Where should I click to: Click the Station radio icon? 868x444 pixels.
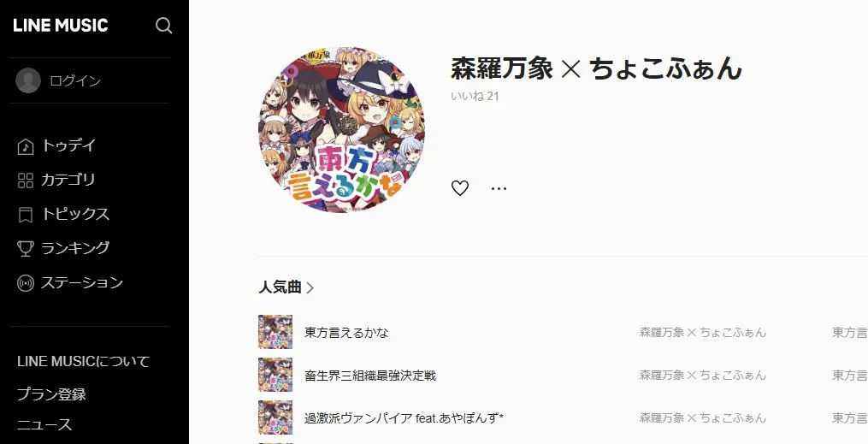coord(26,283)
